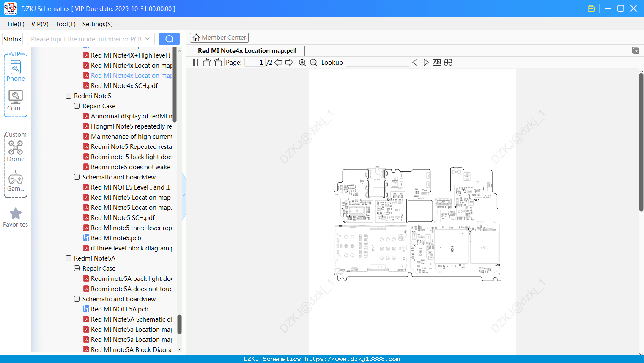Go to next page arrow
Viewport: 644px width, 363px height.
pyautogui.click(x=289, y=63)
